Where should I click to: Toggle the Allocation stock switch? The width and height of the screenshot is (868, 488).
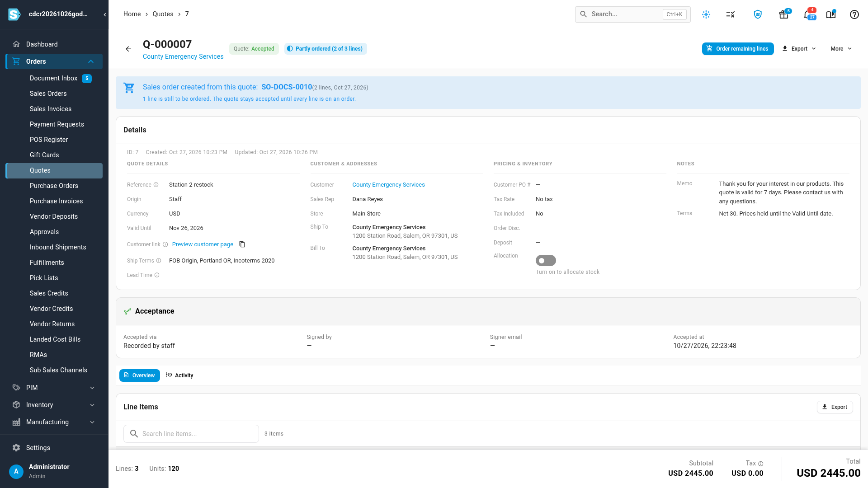point(546,261)
